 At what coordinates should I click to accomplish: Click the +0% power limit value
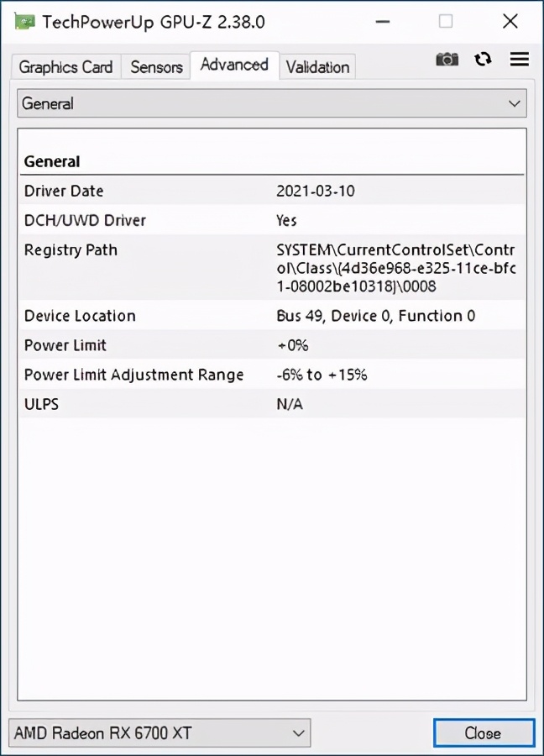point(292,345)
